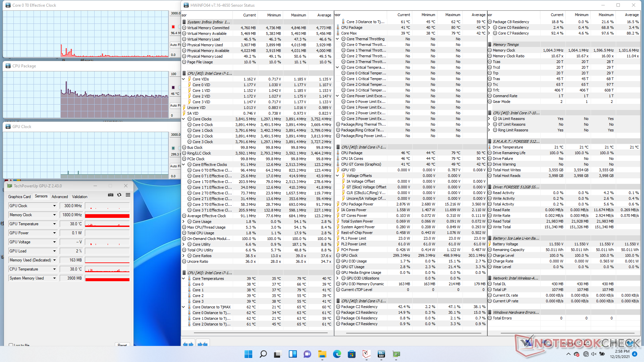Click the teal color swatch in GPU Clock graph

point(173,148)
